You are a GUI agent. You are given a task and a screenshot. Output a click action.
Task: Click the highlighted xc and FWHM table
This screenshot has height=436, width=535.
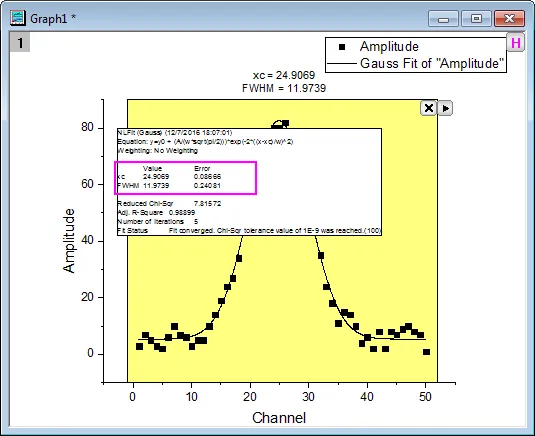tap(186, 178)
